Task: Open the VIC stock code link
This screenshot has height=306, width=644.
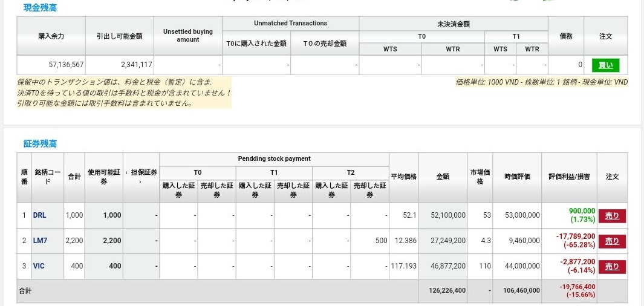Action: 39,266
